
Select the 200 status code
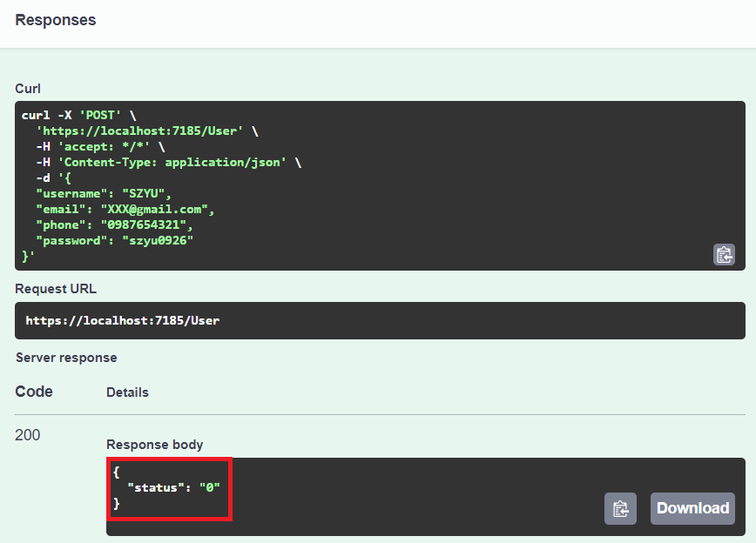[x=28, y=435]
